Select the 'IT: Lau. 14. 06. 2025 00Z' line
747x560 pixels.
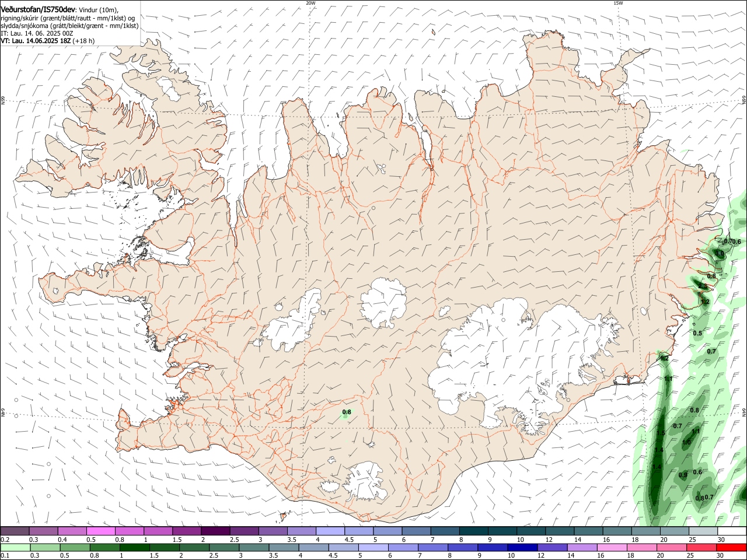[x=37, y=33]
